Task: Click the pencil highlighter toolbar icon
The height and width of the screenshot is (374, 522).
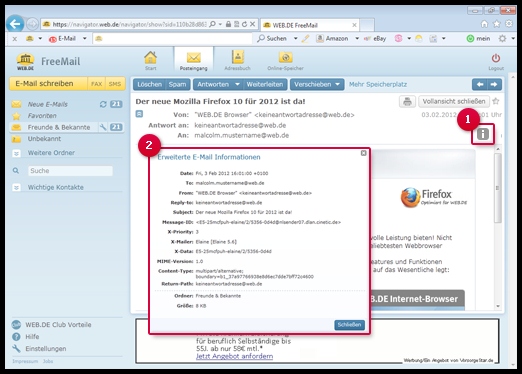Action: coord(305,39)
